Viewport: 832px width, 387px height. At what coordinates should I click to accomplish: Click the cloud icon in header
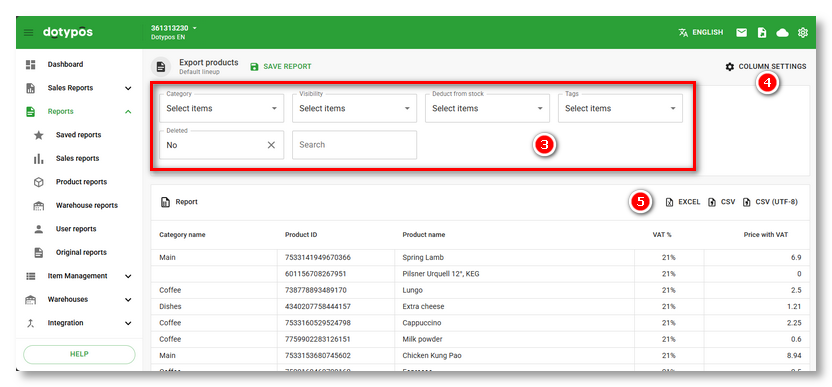[783, 33]
